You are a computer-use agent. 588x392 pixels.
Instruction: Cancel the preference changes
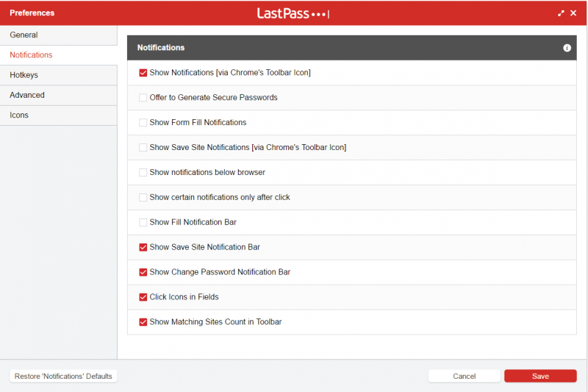pyautogui.click(x=465, y=376)
